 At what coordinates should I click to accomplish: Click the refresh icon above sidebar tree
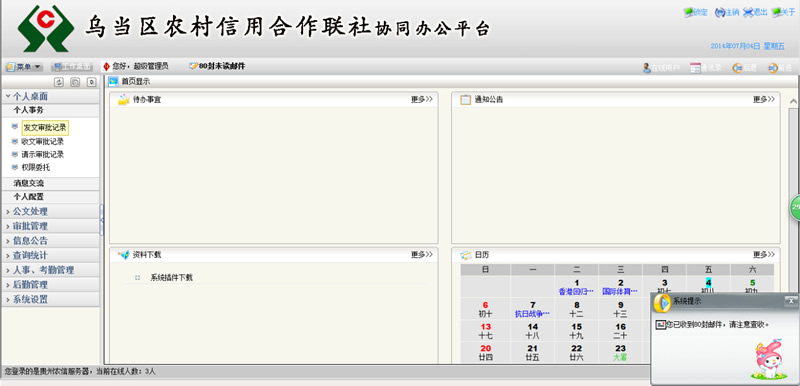[x=59, y=82]
